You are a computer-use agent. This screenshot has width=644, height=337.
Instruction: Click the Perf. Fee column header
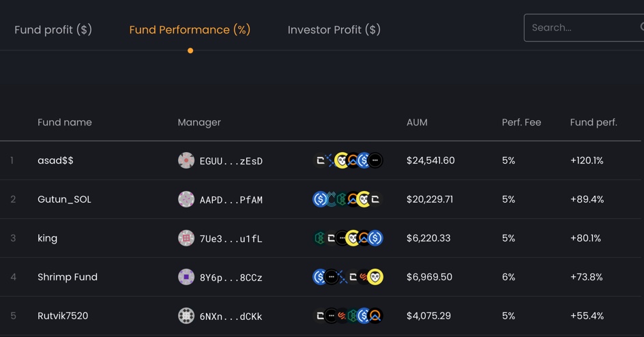point(521,122)
